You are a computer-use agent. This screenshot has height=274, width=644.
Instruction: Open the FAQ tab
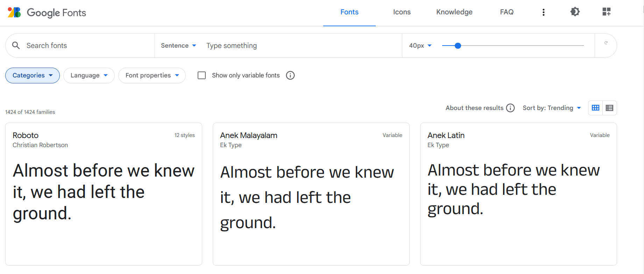pyautogui.click(x=507, y=12)
